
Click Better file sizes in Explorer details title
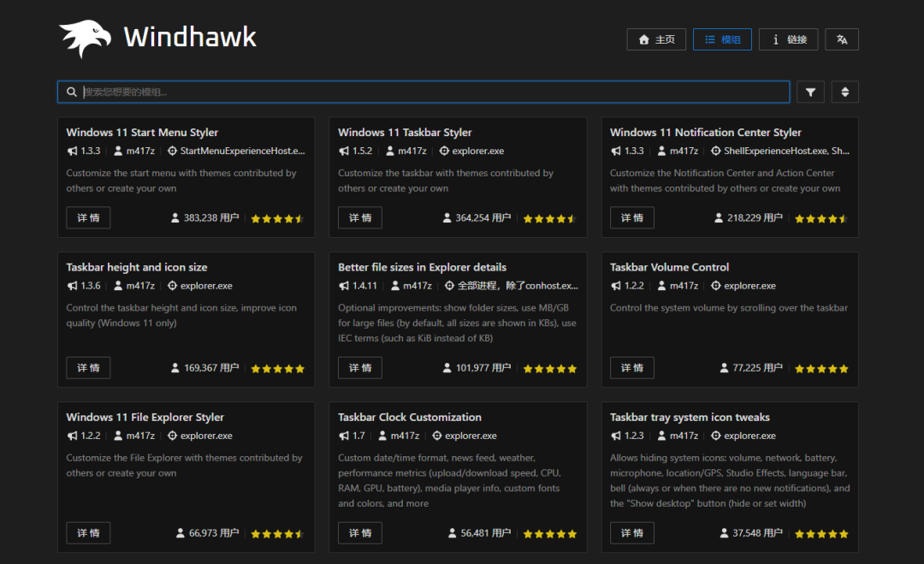point(422,268)
